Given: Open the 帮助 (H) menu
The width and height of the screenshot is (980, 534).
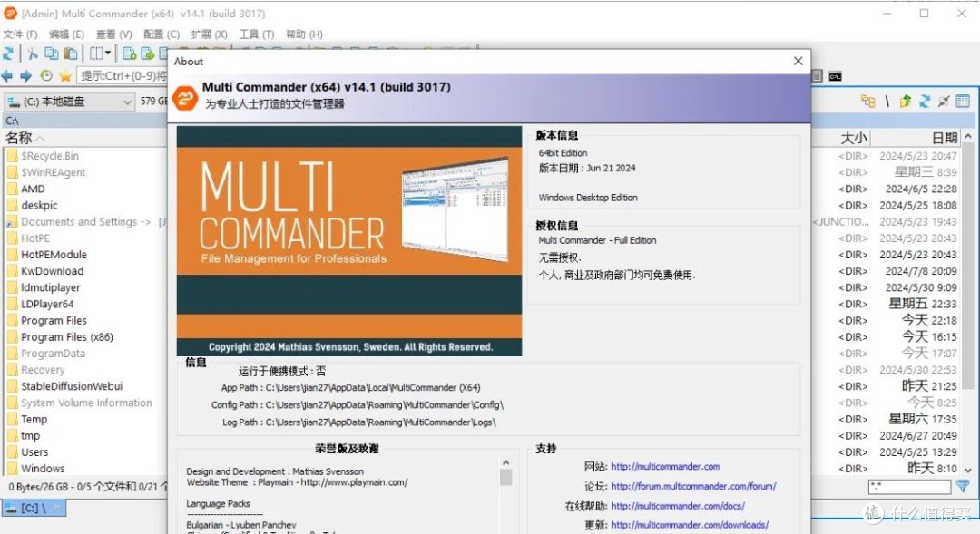Looking at the screenshot, I should [304, 34].
